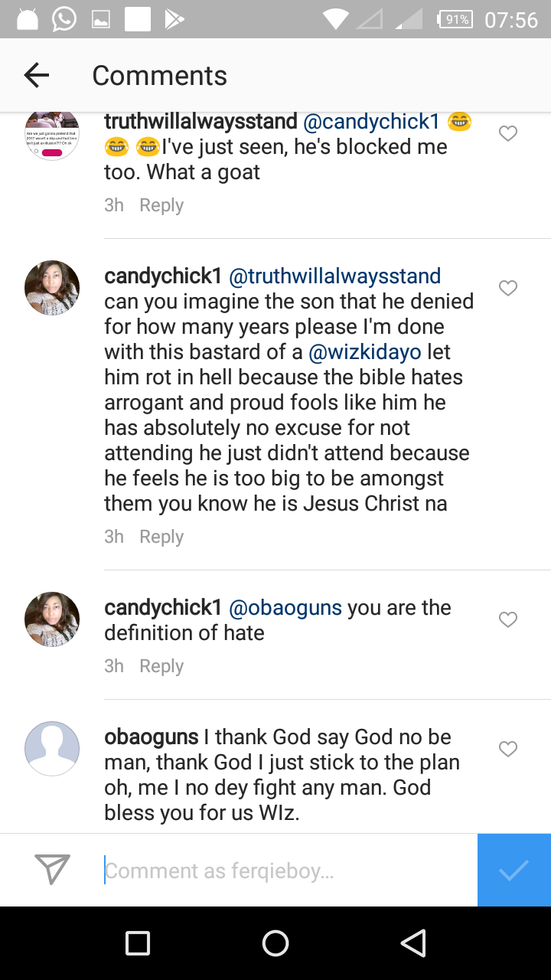Open obaoguns' default avatar profile
The height and width of the screenshot is (980, 551).
click(x=52, y=748)
